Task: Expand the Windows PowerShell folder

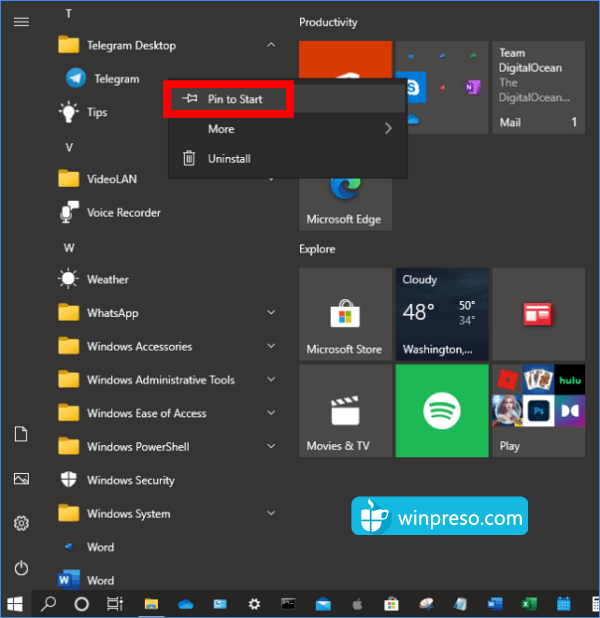Action: point(271,447)
